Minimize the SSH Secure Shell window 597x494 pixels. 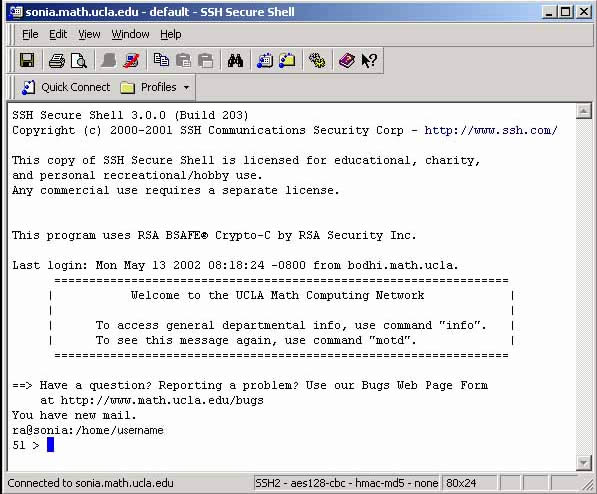pyautogui.click(x=549, y=12)
